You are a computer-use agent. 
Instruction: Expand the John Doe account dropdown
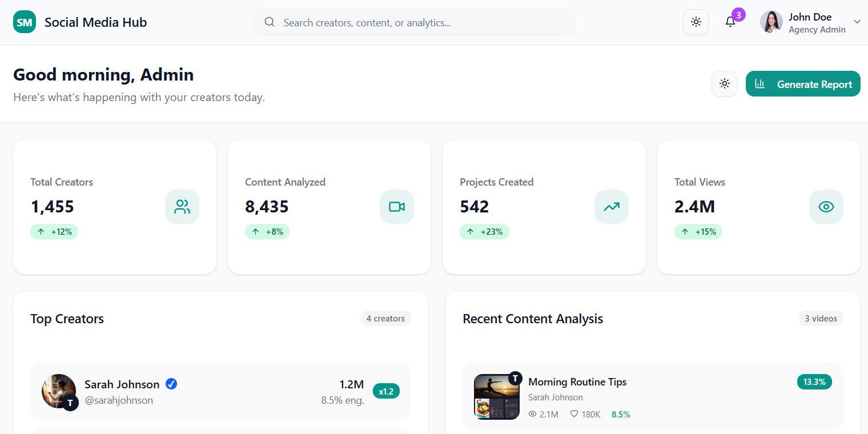pyautogui.click(x=857, y=22)
